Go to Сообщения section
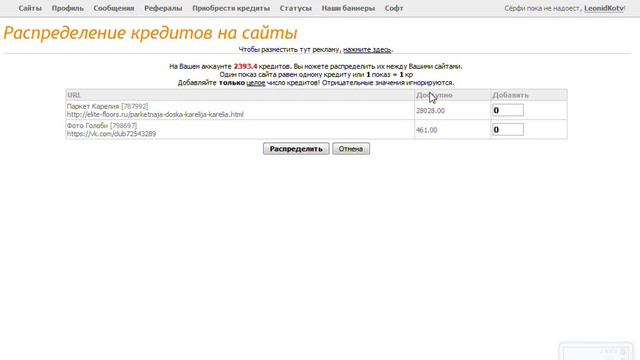This screenshot has height=360, width=640. pyautogui.click(x=113, y=8)
